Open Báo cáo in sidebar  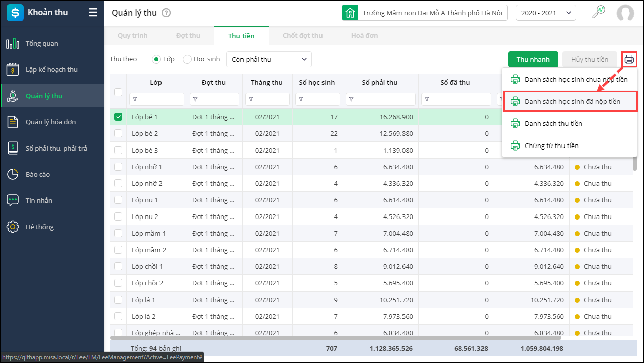38,175
